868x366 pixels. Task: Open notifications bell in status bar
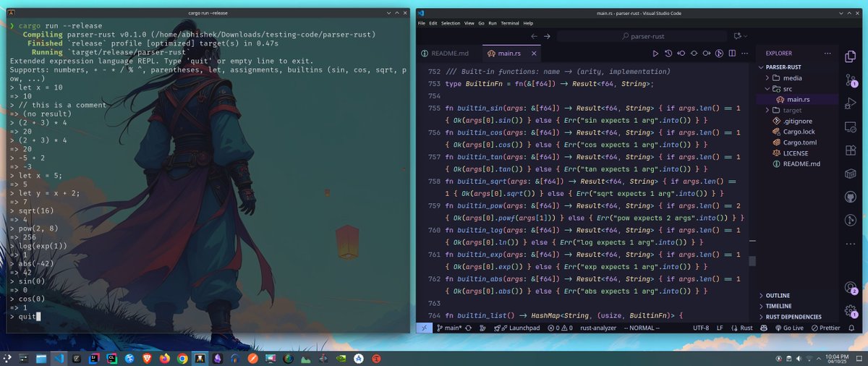click(x=852, y=328)
